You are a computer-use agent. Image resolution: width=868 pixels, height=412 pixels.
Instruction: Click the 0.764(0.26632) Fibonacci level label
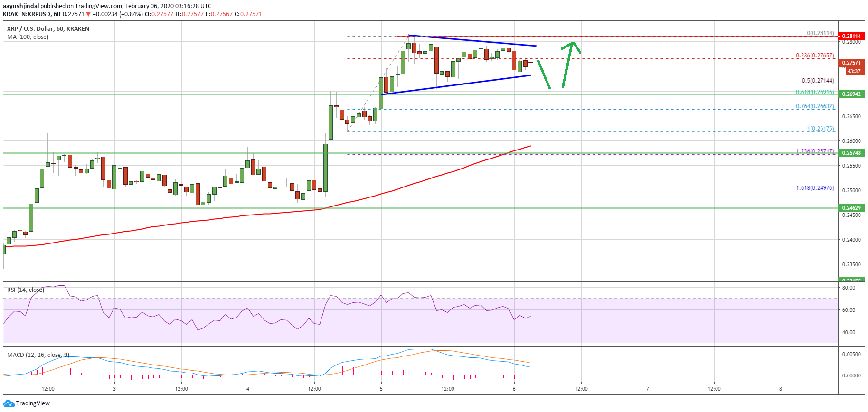pyautogui.click(x=815, y=106)
